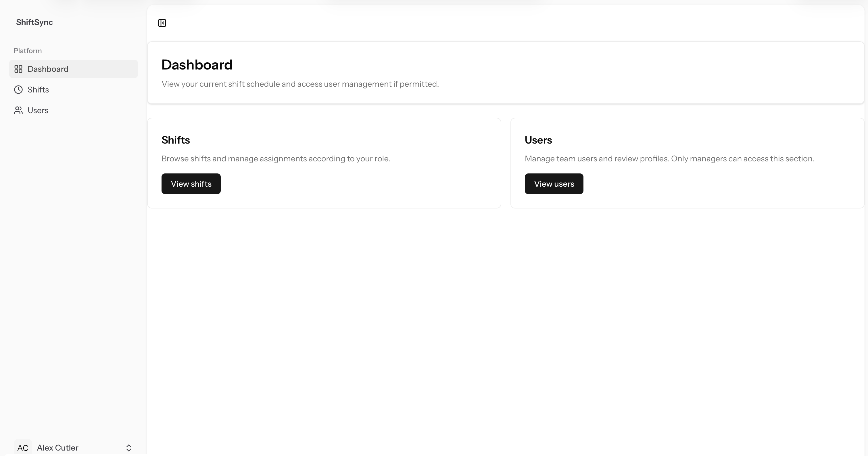Click the View shifts button
This screenshot has height=456, width=868.
(191, 184)
